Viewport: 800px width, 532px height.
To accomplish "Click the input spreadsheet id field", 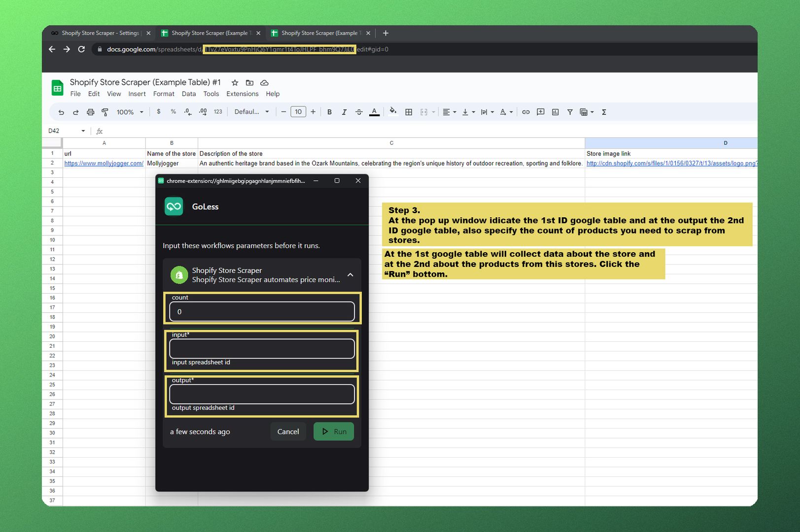I will (x=262, y=349).
